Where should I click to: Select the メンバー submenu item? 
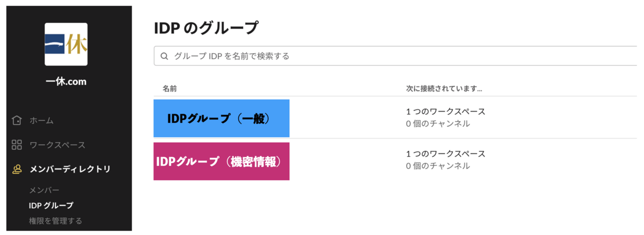[44, 190]
